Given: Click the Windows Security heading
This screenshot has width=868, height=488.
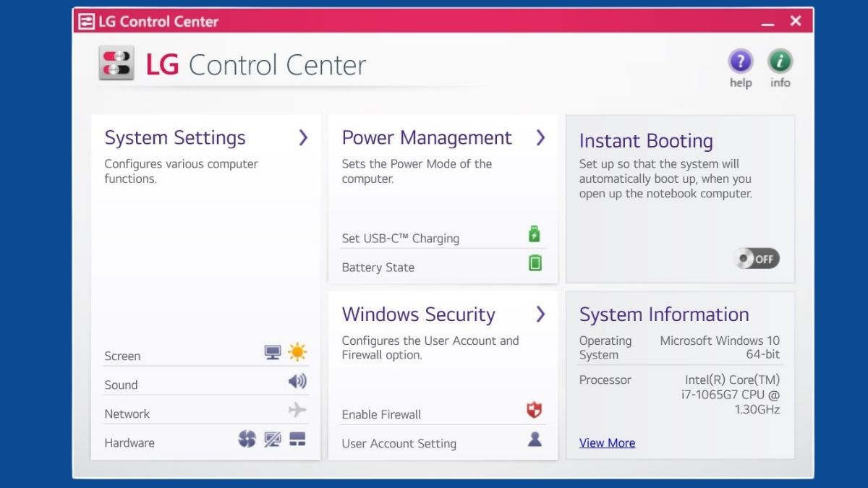Looking at the screenshot, I should pos(419,314).
